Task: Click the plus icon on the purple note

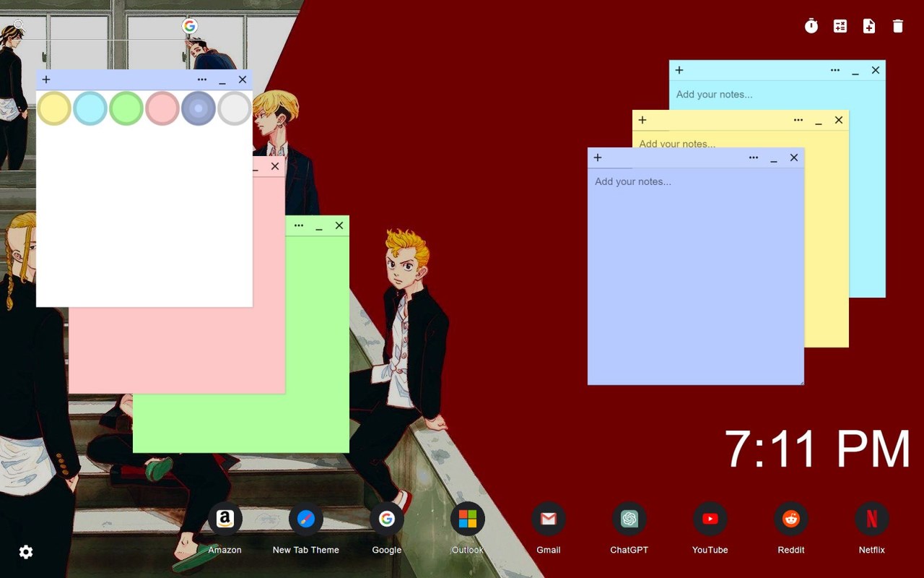Action: pos(598,158)
